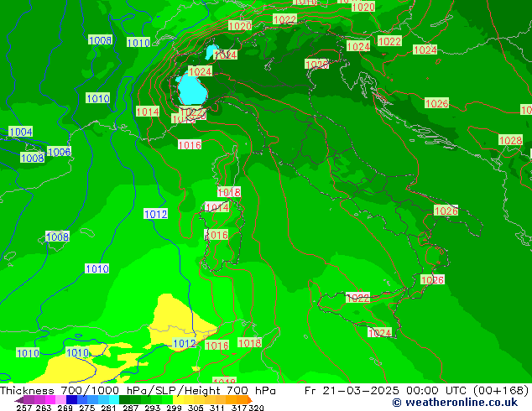Click the legend value 275
Image resolution: width=532 pixels, height=411 pixels.
(x=87, y=408)
